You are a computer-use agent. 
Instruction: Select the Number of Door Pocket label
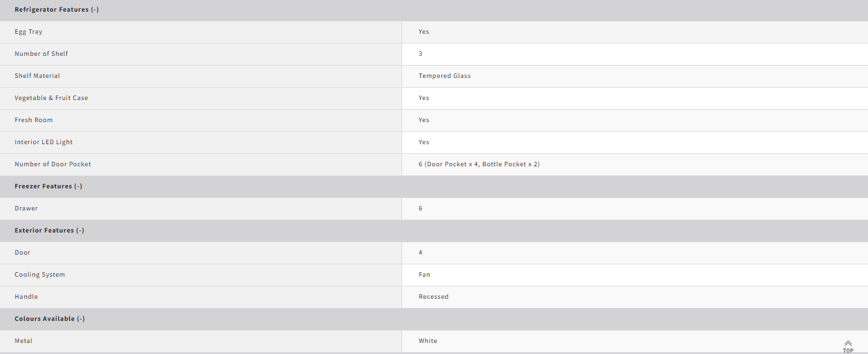pos(53,164)
